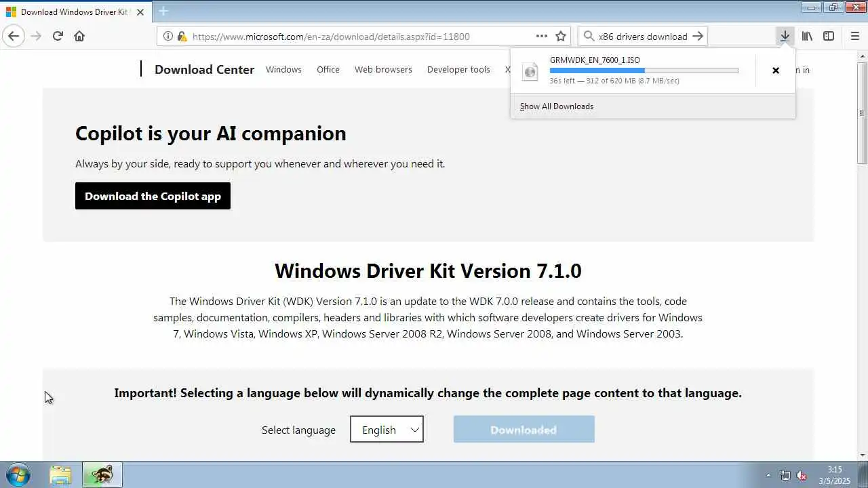The width and height of the screenshot is (868, 488).
Task: Click the vertical scrollbar thumb
Action: (862, 113)
